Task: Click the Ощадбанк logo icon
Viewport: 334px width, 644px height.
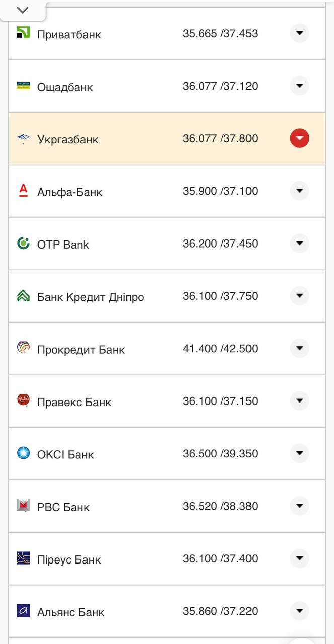Action: (23, 86)
